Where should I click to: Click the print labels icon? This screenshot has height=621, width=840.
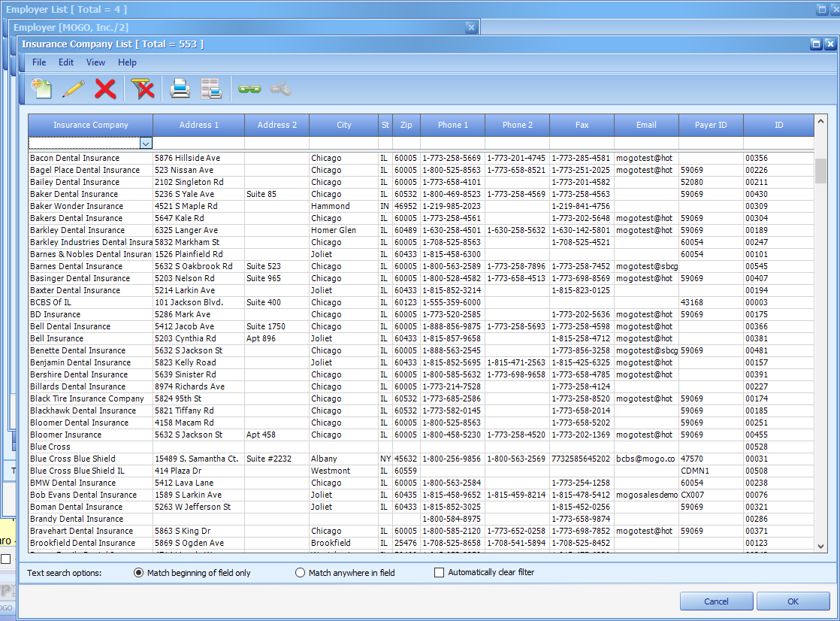pyautogui.click(x=212, y=89)
